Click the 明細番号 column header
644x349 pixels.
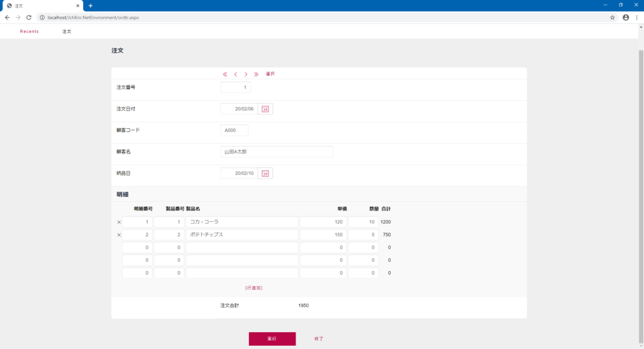tap(143, 209)
